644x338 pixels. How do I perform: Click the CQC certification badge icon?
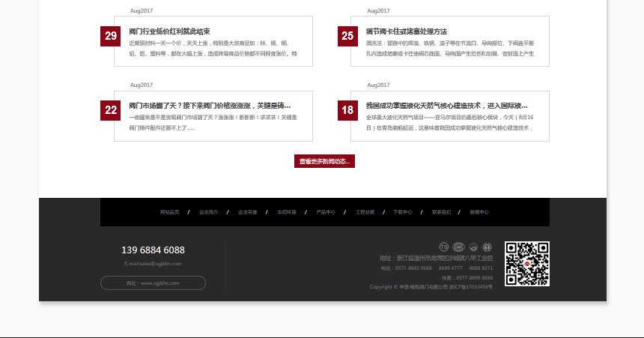459,247
